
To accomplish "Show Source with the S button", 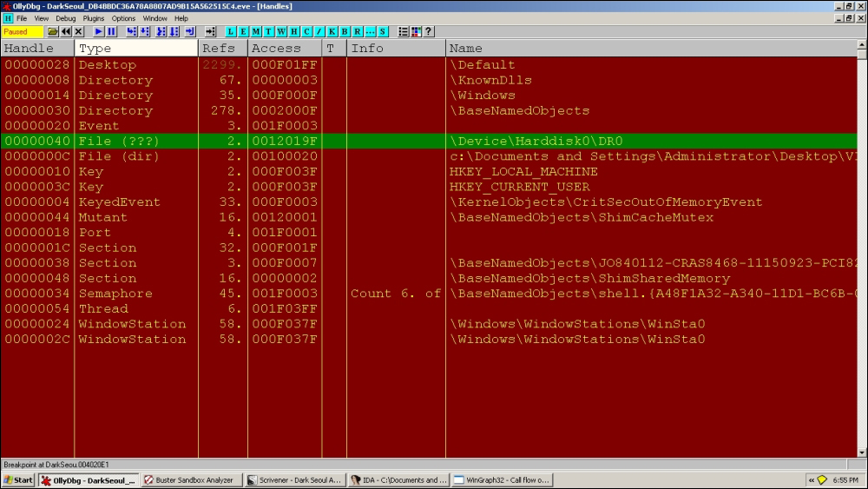I will 383,31.
